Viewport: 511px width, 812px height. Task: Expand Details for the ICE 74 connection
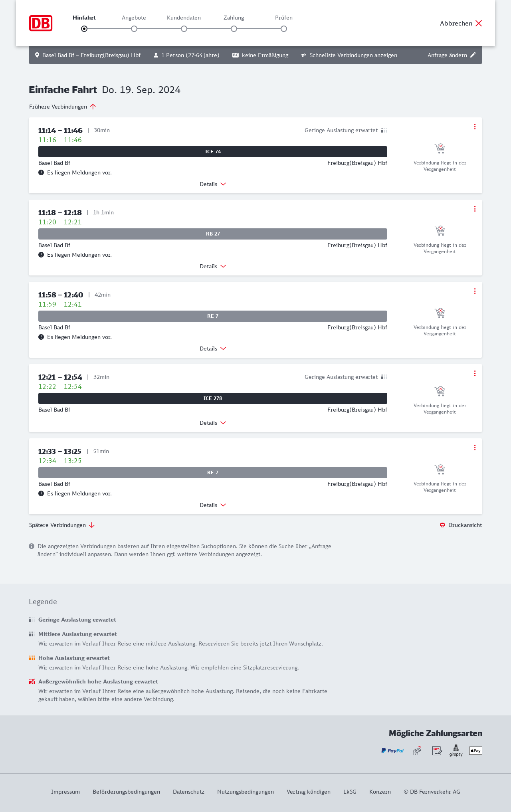tap(213, 184)
